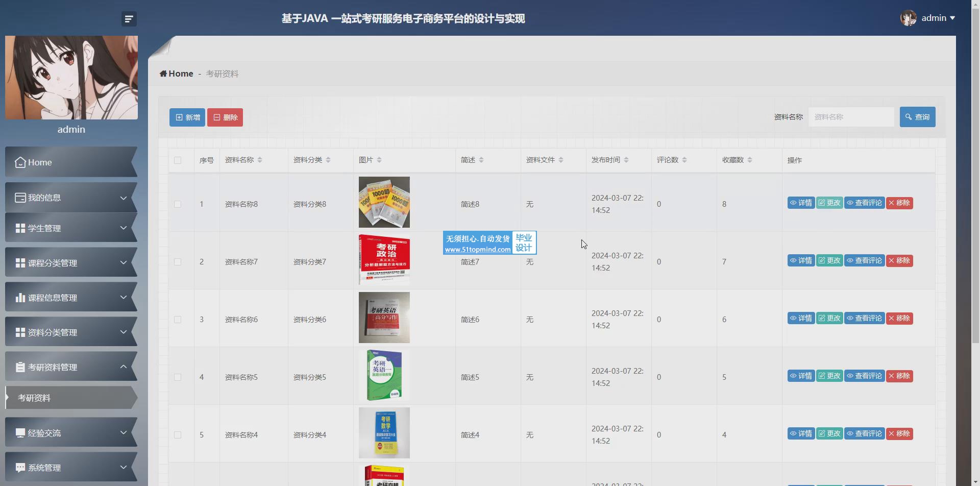The height and width of the screenshot is (486, 980).
Task: Click the sidebar admin profile picture
Action: [71, 78]
